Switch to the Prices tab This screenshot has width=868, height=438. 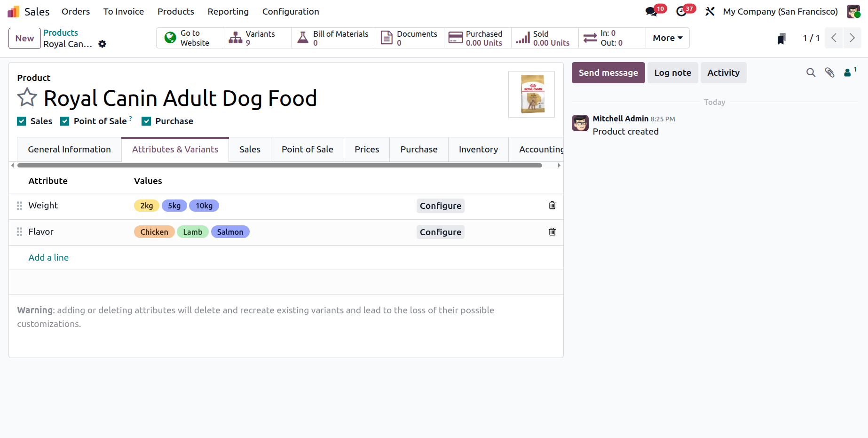coord(367,150)
